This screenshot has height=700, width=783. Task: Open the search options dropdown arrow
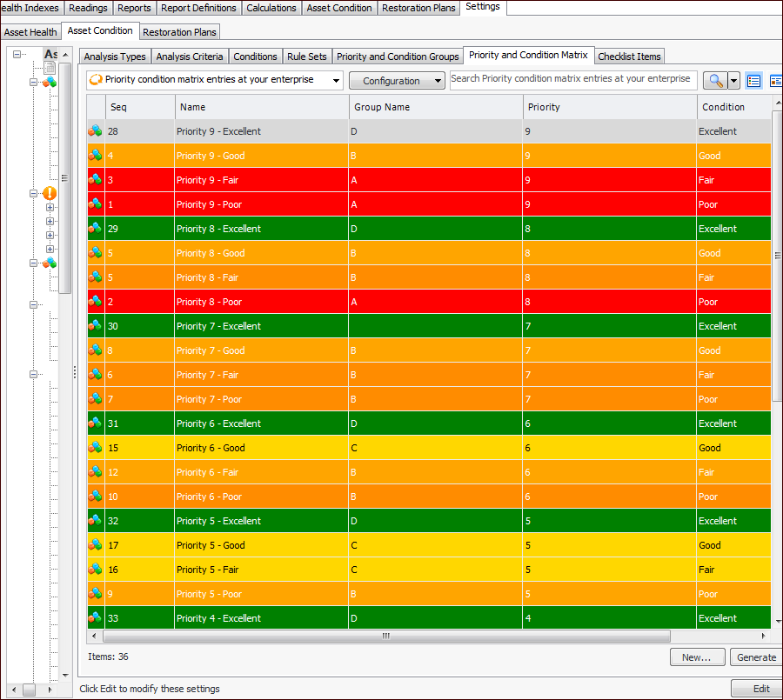pyautogui.click(x=733, y=81)
